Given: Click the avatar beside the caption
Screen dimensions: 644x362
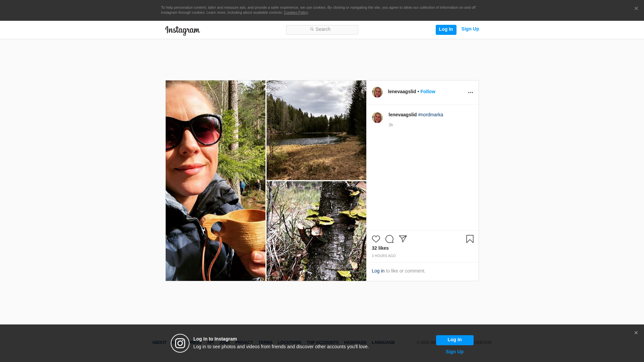Looking at the screenshot, I should click(x=377, y=118).
